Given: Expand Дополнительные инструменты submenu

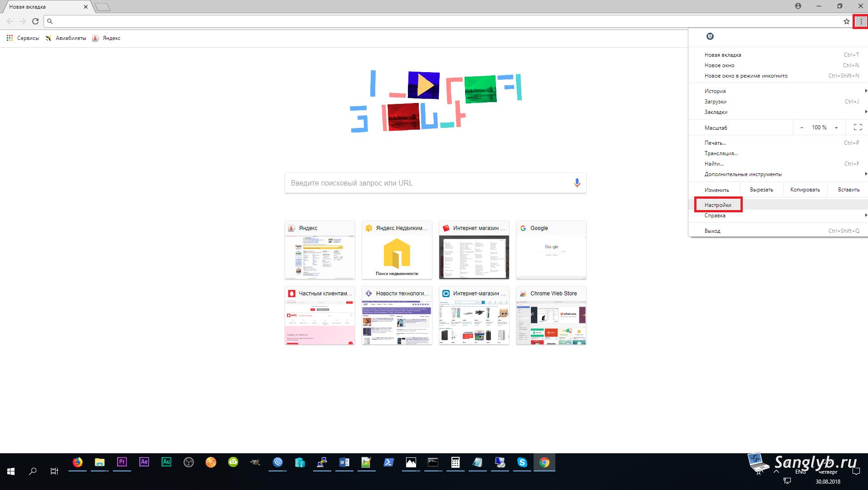Looking at the screenshot, I should (x=778, y=174).
